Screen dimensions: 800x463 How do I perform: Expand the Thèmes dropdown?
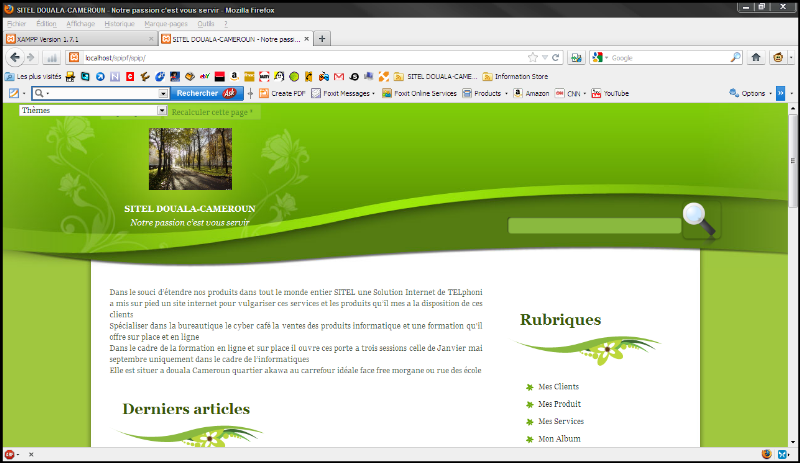click(92, 111)
